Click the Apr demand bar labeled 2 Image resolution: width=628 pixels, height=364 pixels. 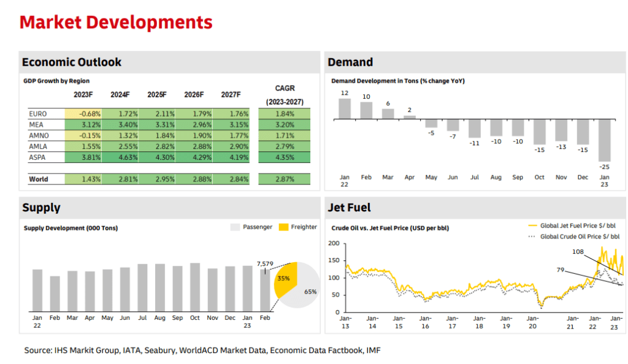pyautogui.click(x=409, y=118)
